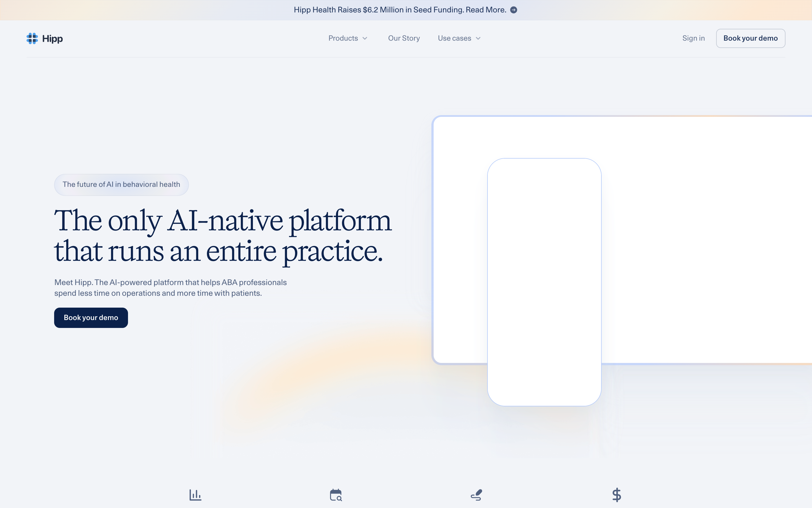
Task: Click the dark Book your demo button
Action: point(91,317)
